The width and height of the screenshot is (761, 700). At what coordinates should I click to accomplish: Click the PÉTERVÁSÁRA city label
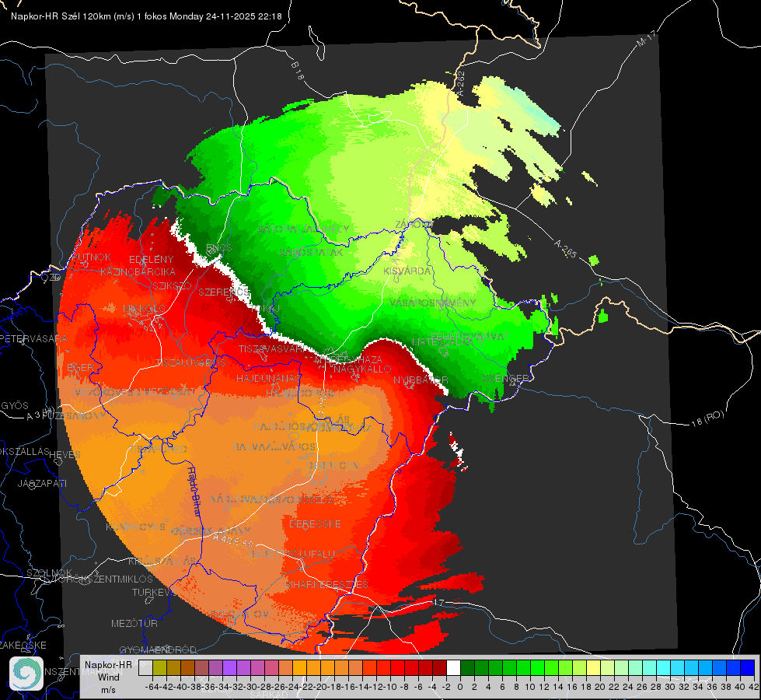tap(34, 338)
